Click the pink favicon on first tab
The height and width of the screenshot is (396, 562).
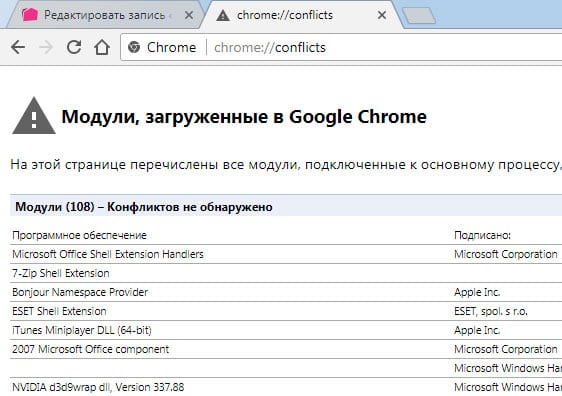coord(30,15)
